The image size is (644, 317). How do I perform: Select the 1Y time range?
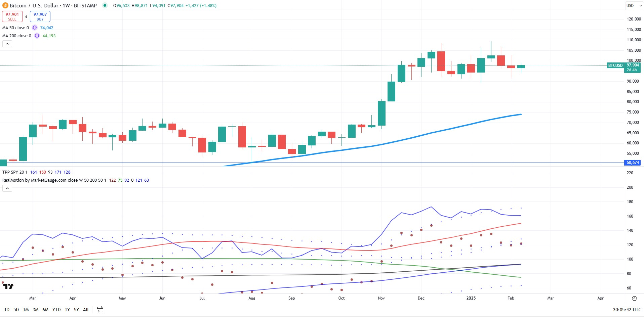pos(67,310)
